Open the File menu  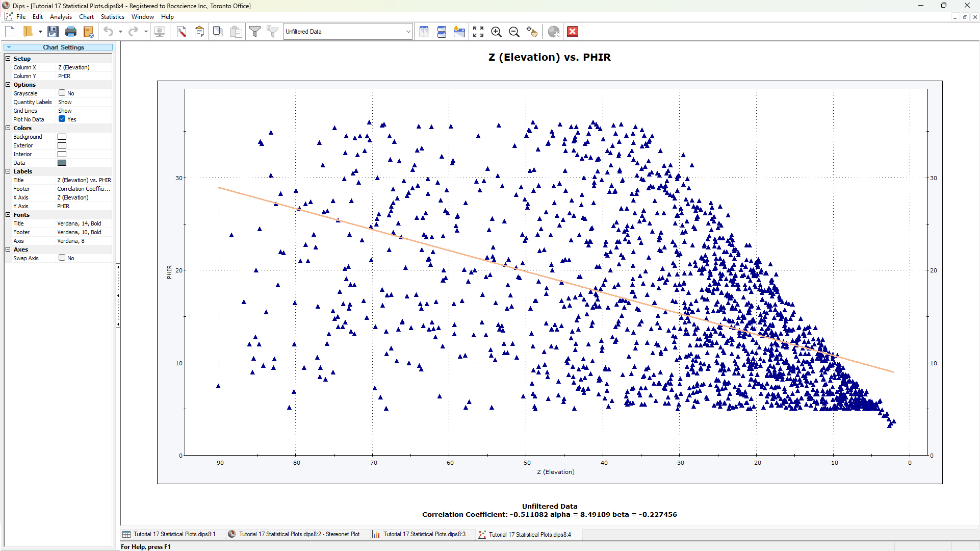[21, 17]
